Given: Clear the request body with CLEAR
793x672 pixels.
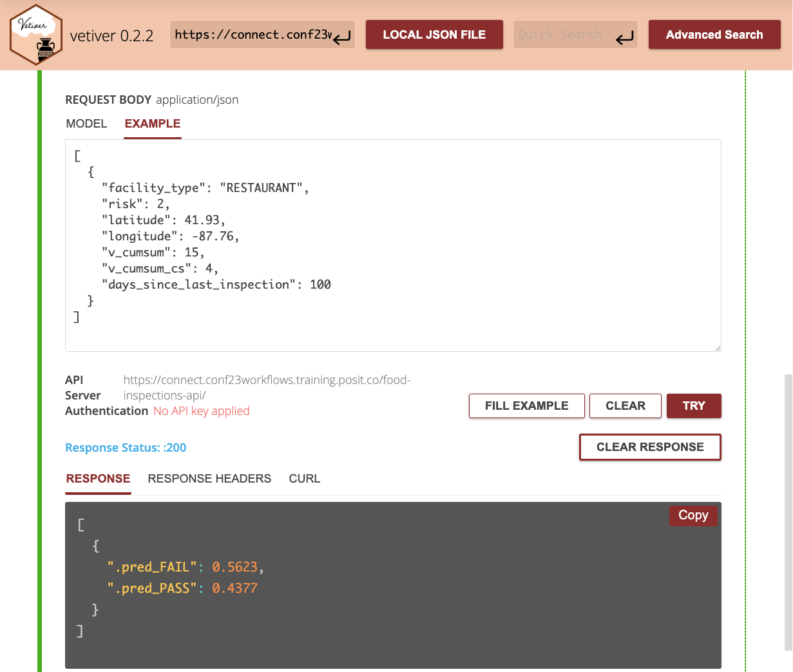Looking at the screenshot, I should point(625,406).
